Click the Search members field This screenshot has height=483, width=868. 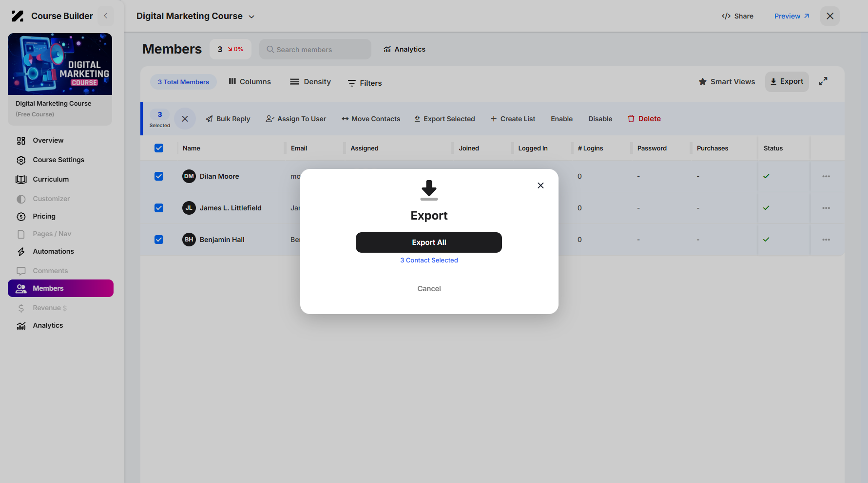[315, 49]
